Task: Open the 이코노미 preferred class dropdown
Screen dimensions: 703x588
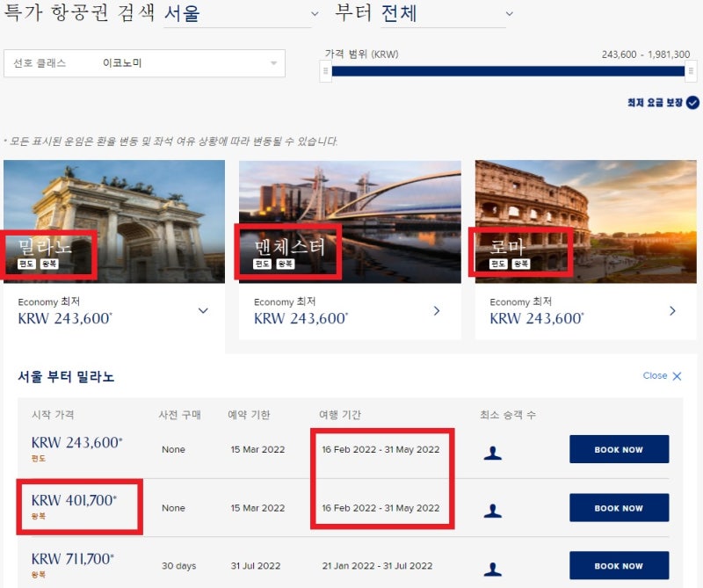Action: tap(272, 63)
